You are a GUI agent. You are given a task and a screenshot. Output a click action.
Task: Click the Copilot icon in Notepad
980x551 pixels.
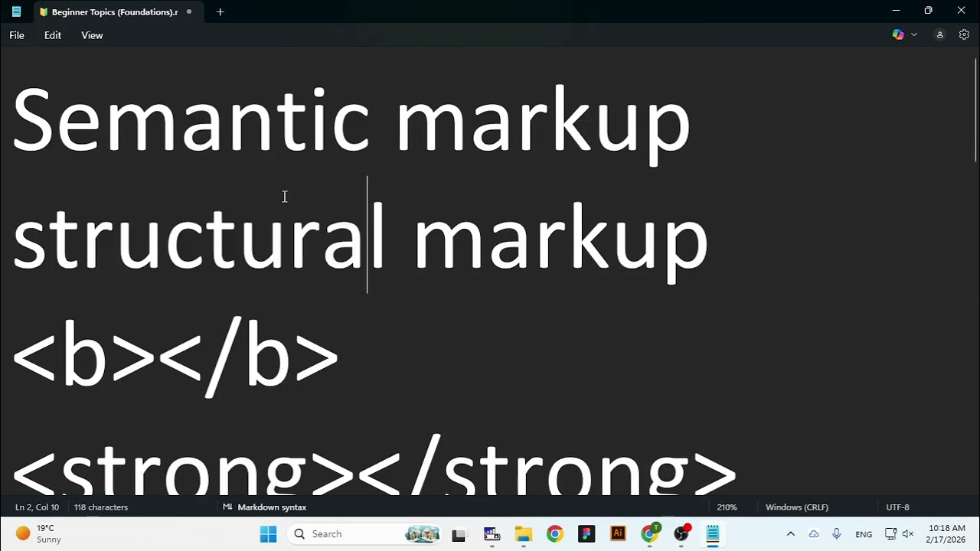click(898, 34)
